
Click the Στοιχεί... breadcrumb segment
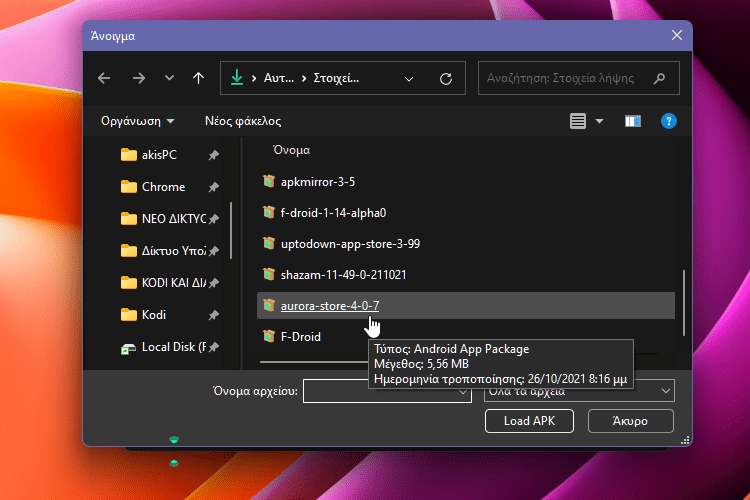[336, 78]
